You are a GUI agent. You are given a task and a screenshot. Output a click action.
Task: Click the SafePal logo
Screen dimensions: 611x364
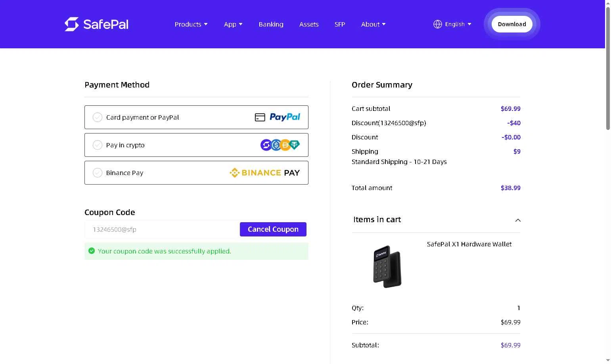pos(96,24)
